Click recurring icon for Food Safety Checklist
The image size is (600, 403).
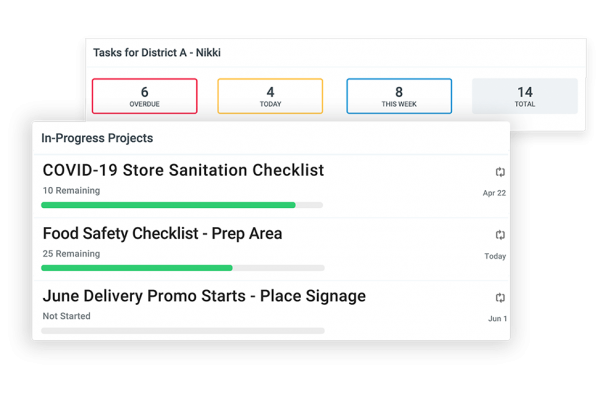click(x=500, y=235)
